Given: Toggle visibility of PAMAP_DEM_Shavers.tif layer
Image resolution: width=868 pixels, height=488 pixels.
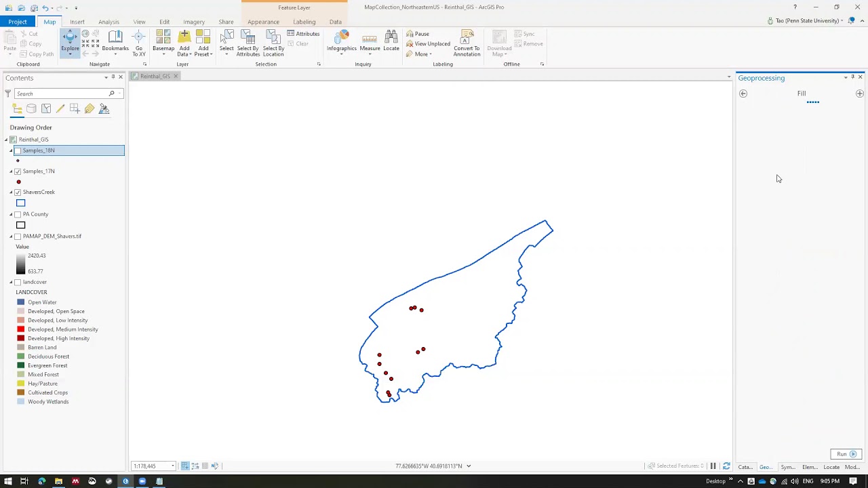Looking at the screenshot, I should click(x=18, y=237).
